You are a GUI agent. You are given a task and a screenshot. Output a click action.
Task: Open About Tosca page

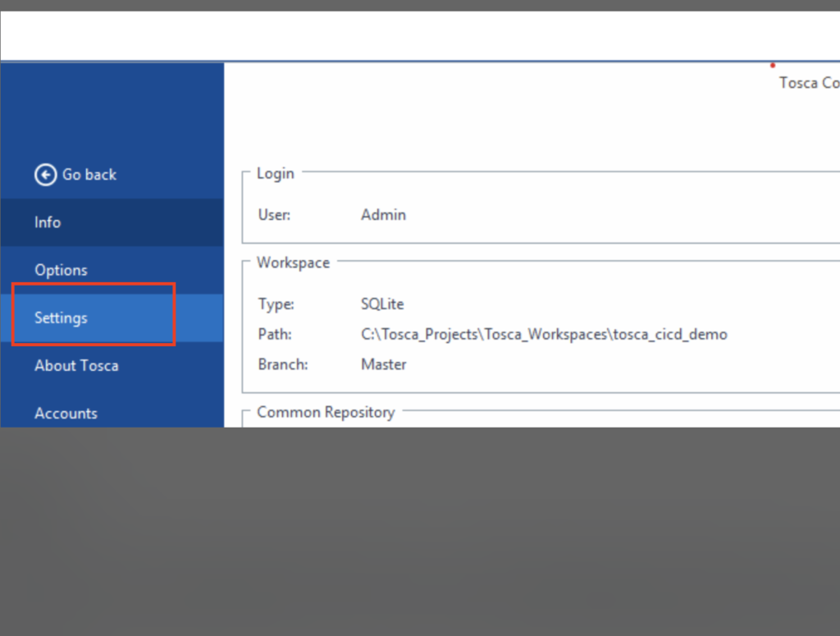pos(112,365)
